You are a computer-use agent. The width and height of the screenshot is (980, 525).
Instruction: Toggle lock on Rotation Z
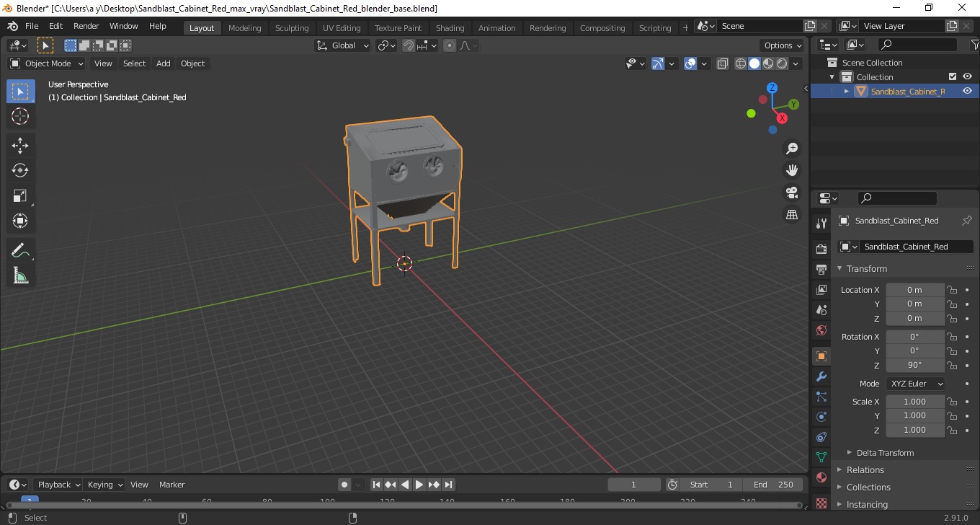(952, 365)
